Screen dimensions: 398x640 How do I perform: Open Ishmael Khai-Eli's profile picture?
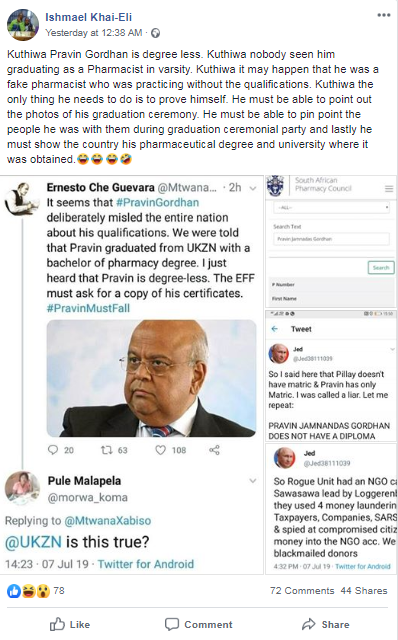pyautogui.click(x=23, y=24)
